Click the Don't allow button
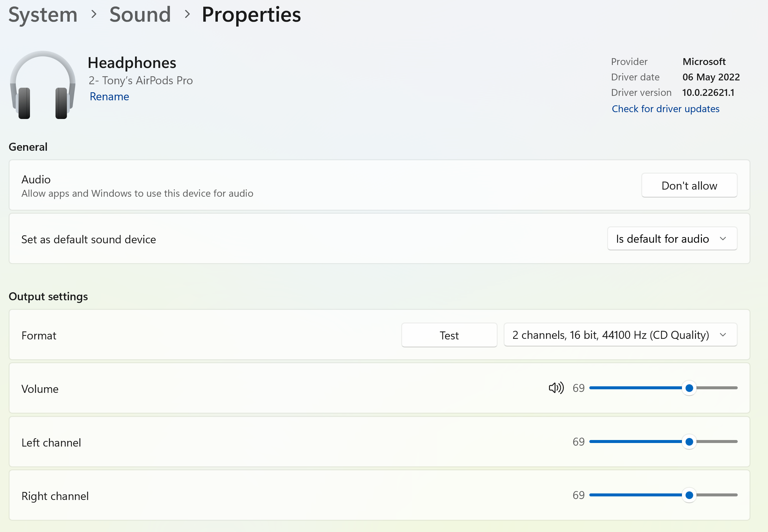768x532 pixels. pyautogui.click(x=689, y=185)
